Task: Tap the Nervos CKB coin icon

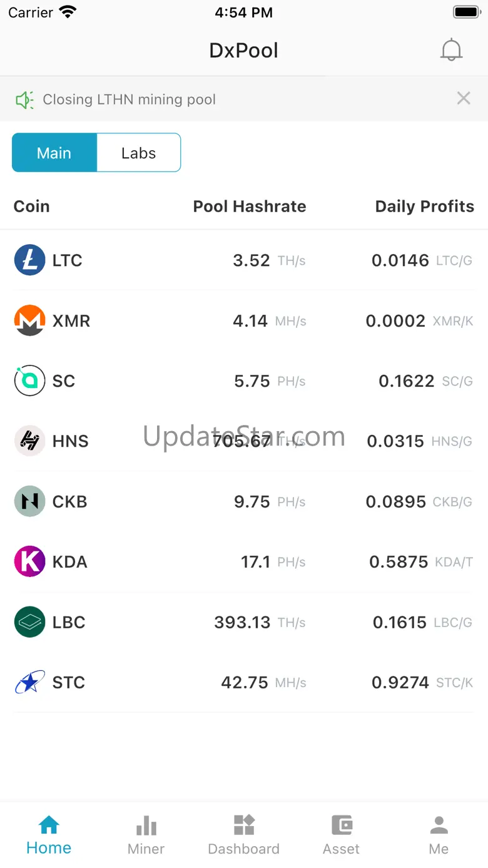Action: pyautogui.click(x=29, y=501)
